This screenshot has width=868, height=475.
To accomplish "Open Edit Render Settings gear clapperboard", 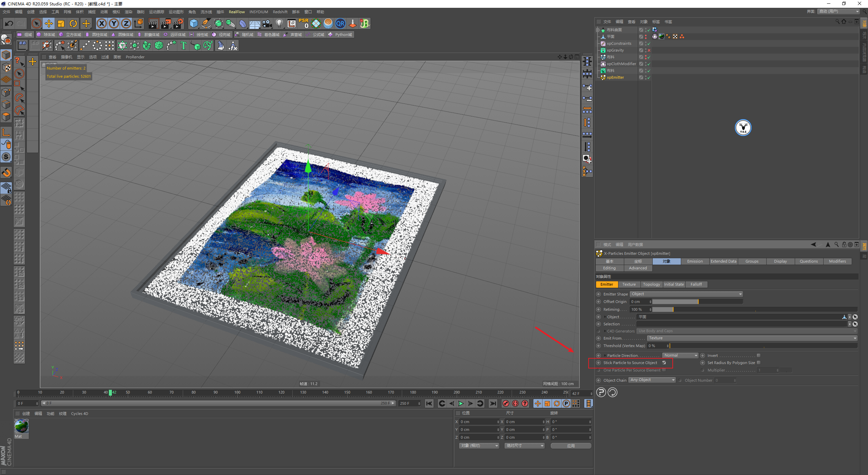I will pos(178,23).
